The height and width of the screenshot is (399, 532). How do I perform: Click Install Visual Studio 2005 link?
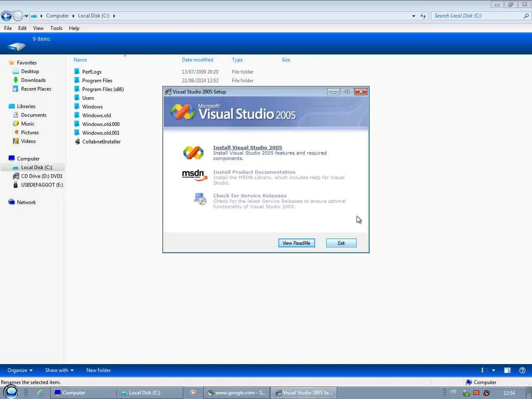(x=248, y=148)
